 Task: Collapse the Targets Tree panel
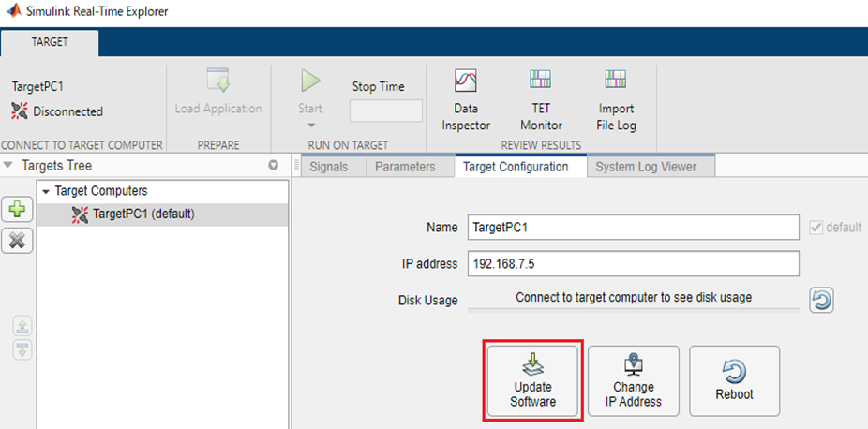pos(9,166)
